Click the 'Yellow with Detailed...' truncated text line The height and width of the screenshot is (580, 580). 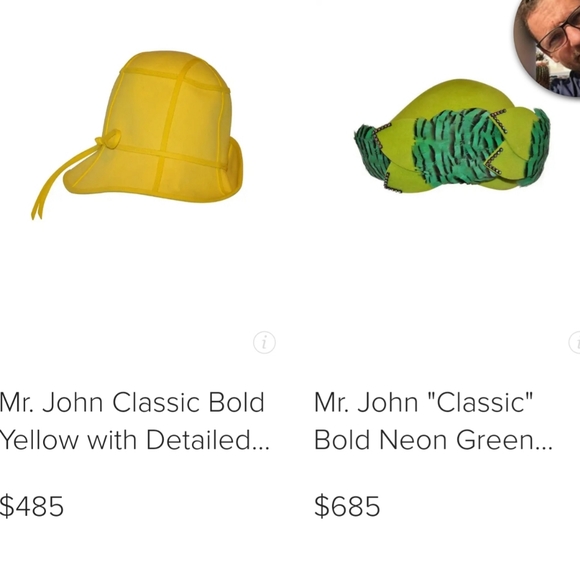coord(134,440)
